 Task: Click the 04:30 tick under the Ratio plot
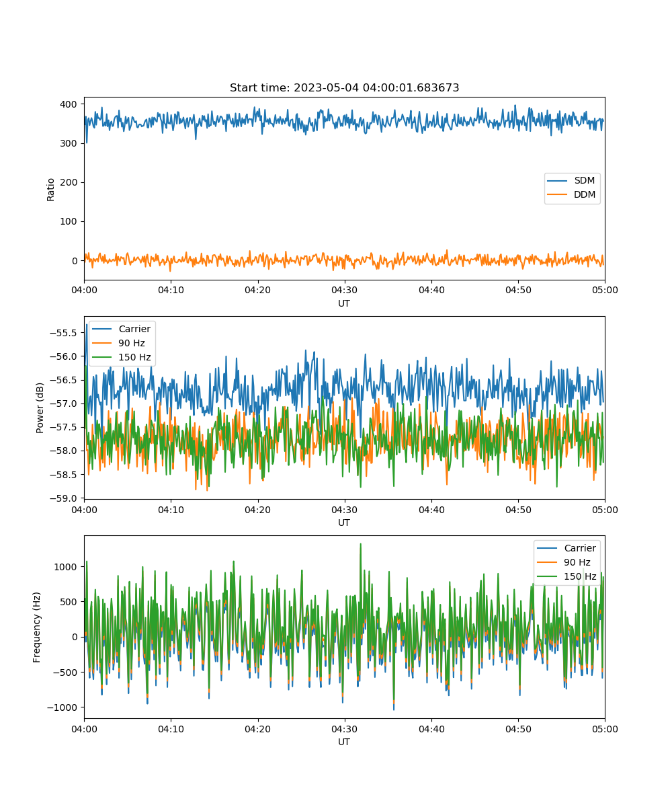point(344,290)
